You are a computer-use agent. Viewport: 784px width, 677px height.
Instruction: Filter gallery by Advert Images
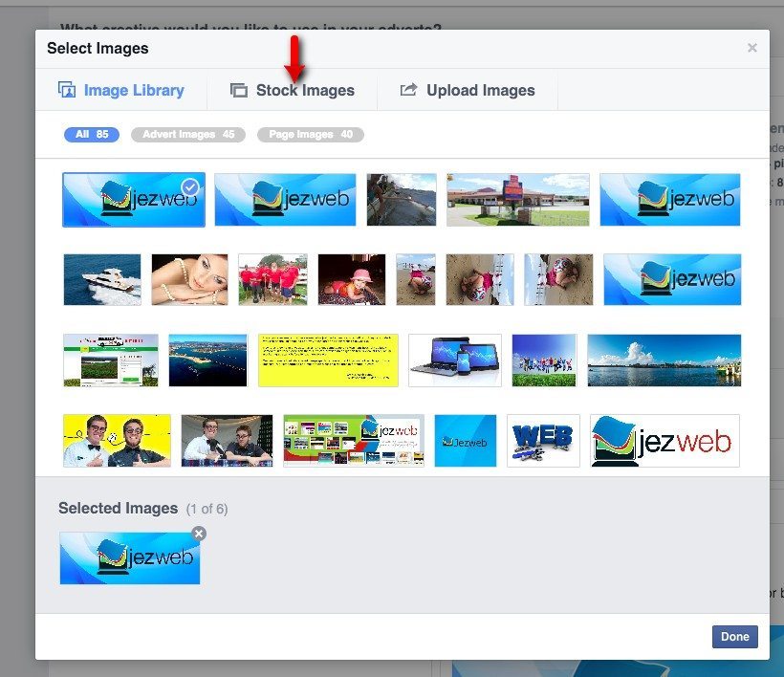(x=187, y=134)
